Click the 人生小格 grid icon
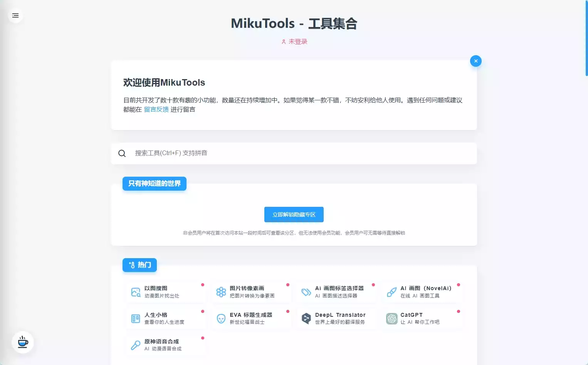The width and height of the screenshot is (588, 365). click(136, 318)
